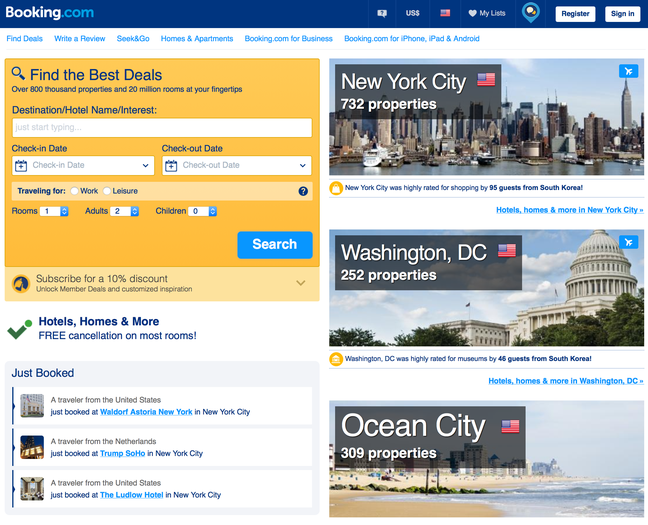The width and height of the screenshot is (648, 525).
Task: Click the Sign in button
Action: (622, 14)
